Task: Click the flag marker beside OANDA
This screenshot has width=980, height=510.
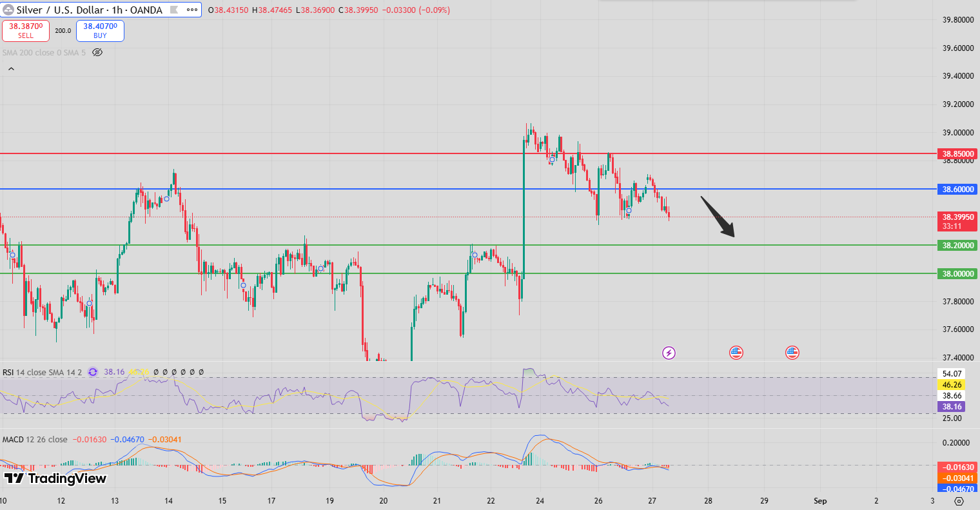Action: click(x=173, y=10)
